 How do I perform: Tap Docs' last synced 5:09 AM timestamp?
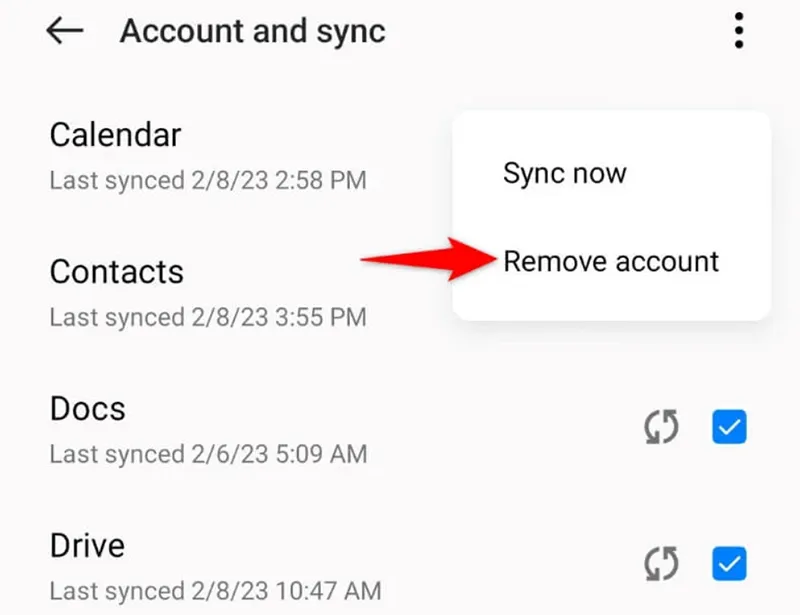point(208,454)
